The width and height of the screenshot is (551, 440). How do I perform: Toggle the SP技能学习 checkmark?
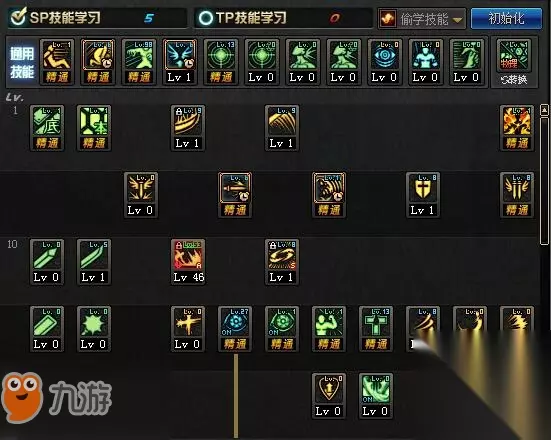tap(18, 17)
